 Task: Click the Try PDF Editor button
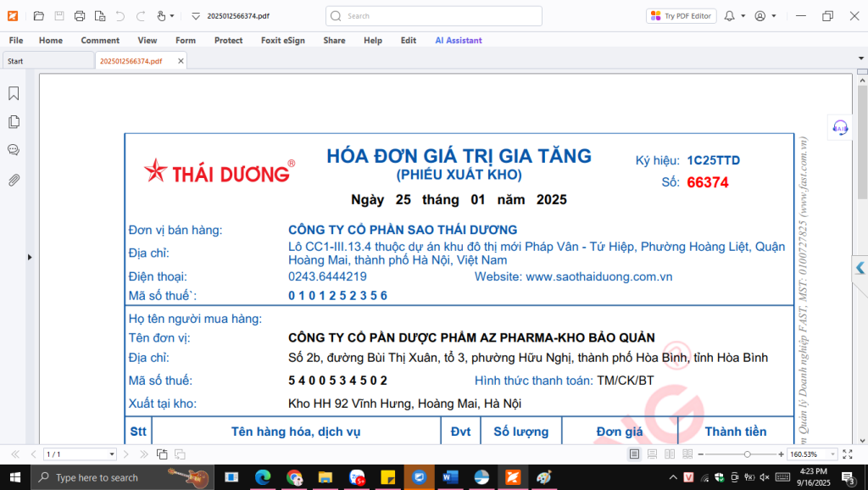point(681,16)
